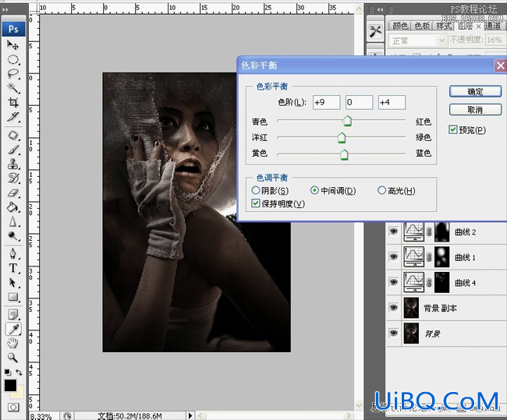This screenshot has height=420, width=507.
Task: Click the Yellow-Blue slider handle
Action: [344, 154]
